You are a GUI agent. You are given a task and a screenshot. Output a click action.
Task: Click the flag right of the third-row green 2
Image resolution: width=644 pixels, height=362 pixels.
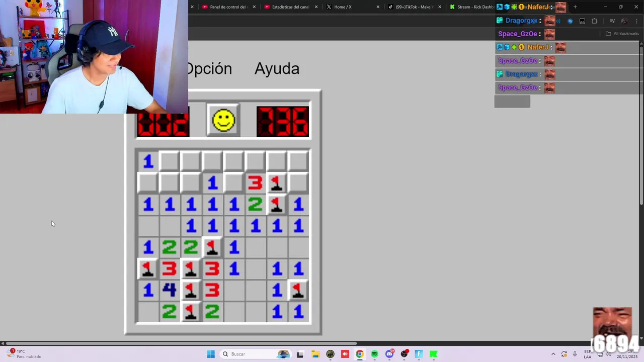coord(277,205)
